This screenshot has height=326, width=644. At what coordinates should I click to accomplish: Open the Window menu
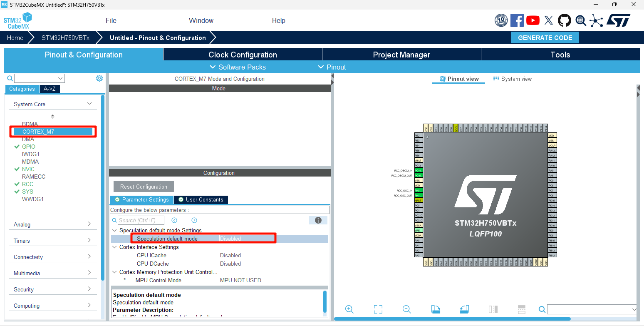coord(201,20)
